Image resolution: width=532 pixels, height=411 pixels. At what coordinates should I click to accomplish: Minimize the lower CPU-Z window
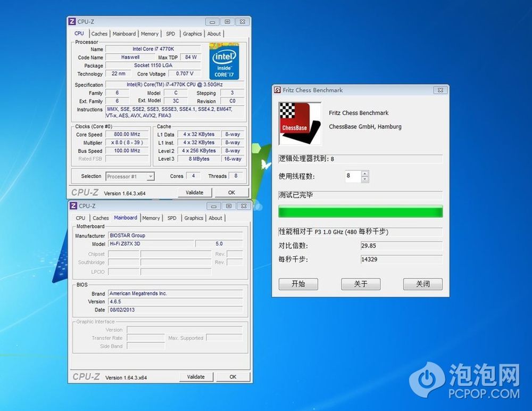point(214,206)
